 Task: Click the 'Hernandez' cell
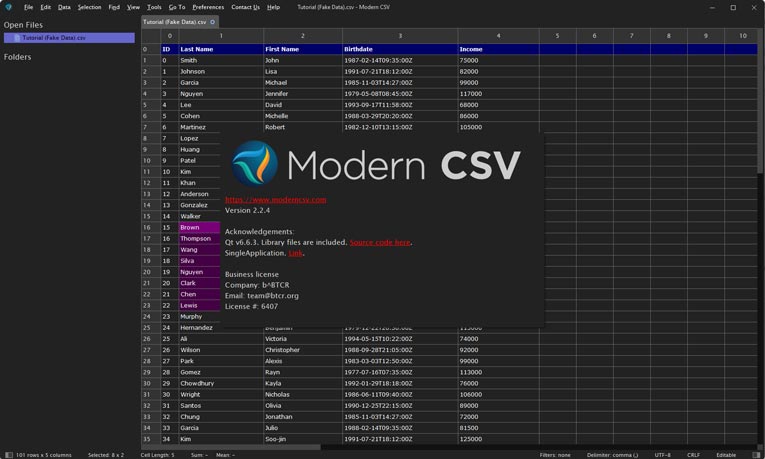(x=221, y=328)
